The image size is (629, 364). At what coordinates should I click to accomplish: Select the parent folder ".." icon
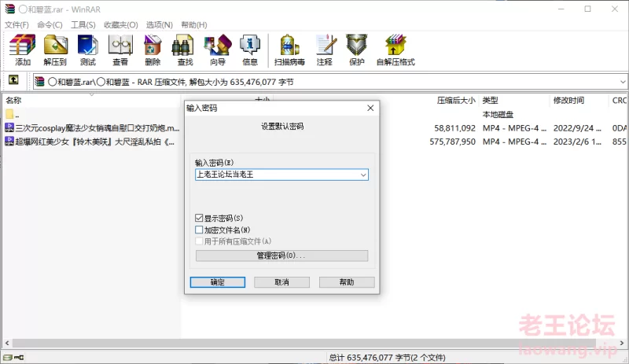point(9,114)
